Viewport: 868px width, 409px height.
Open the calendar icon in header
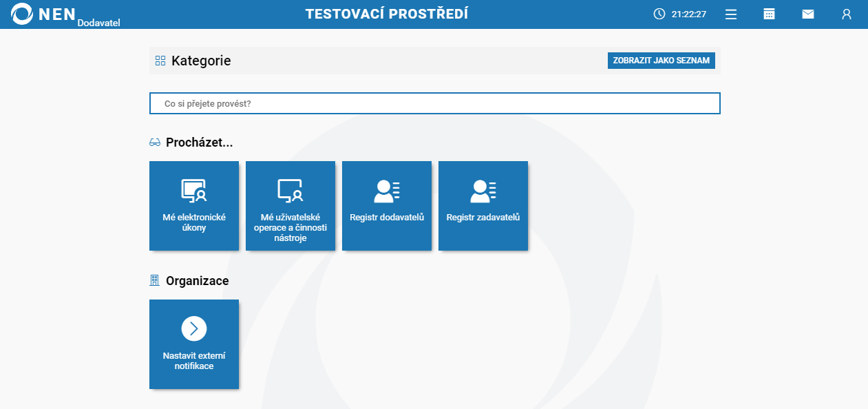(x=770, y=14)
